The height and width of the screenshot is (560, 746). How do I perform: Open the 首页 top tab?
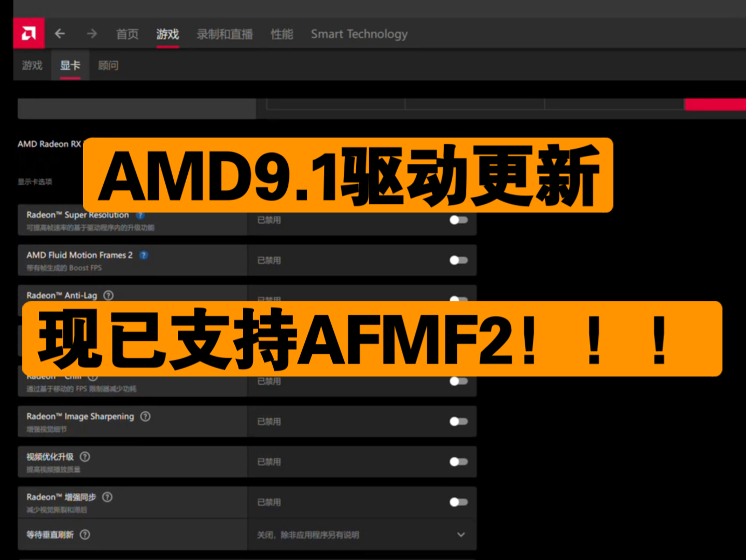point(128,34)
